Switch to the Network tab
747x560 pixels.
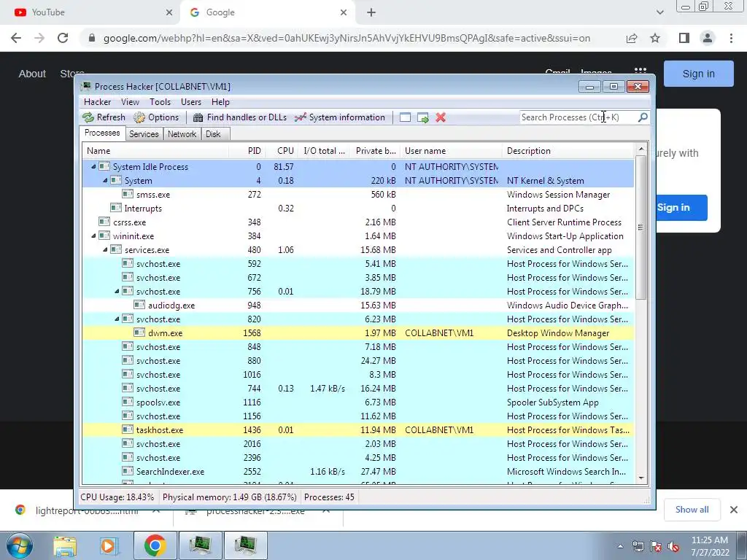pyautogui.click(x=182, y=134)
